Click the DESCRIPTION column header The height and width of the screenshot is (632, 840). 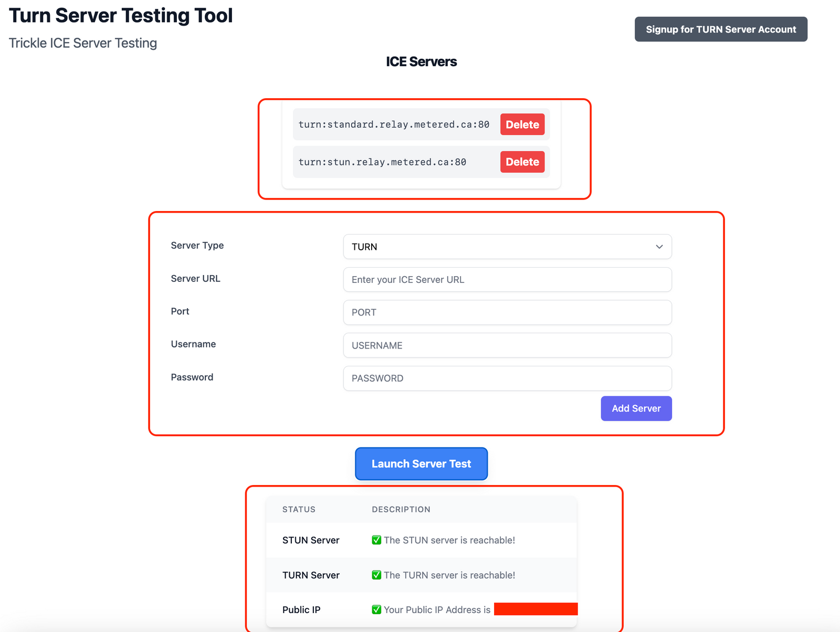(x=401, y=509)
